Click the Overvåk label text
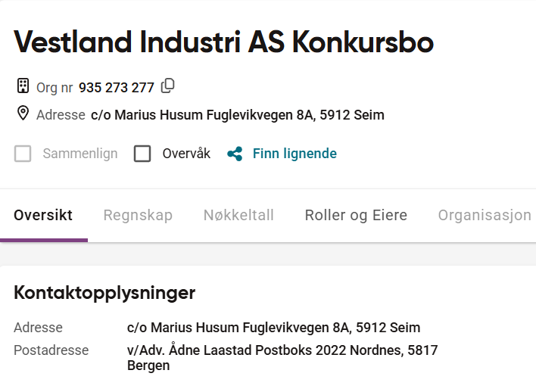 (186, 154)
